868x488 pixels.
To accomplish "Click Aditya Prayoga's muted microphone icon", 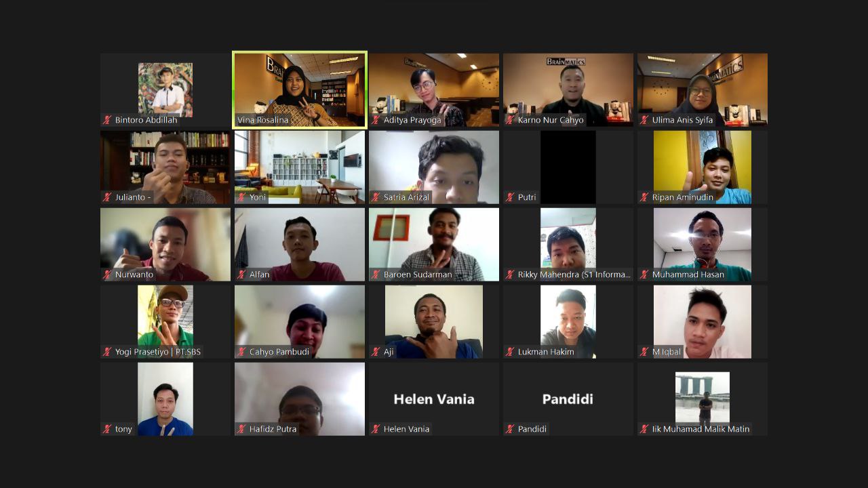I will (x=376, y=120).
